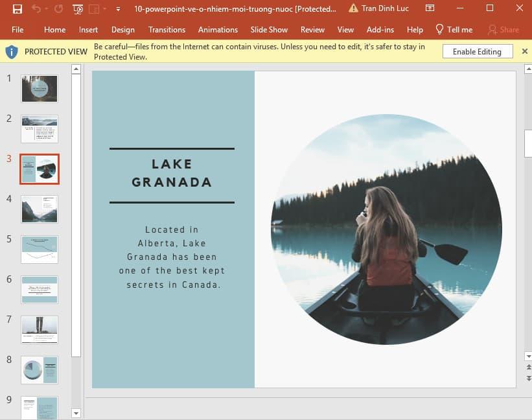Start slideshow from beginning via Quick Access icon
The image size is (532, 420).
77,8
